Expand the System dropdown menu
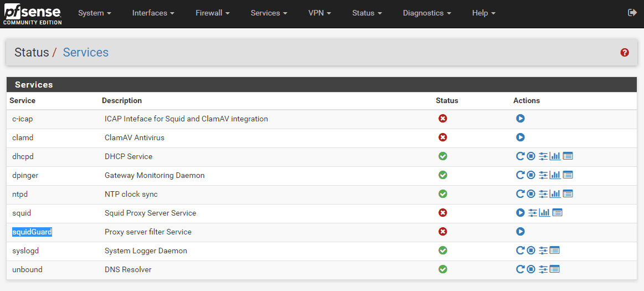Screen dimensions: 644x291 pyautogui.click(x=95, y=13)
